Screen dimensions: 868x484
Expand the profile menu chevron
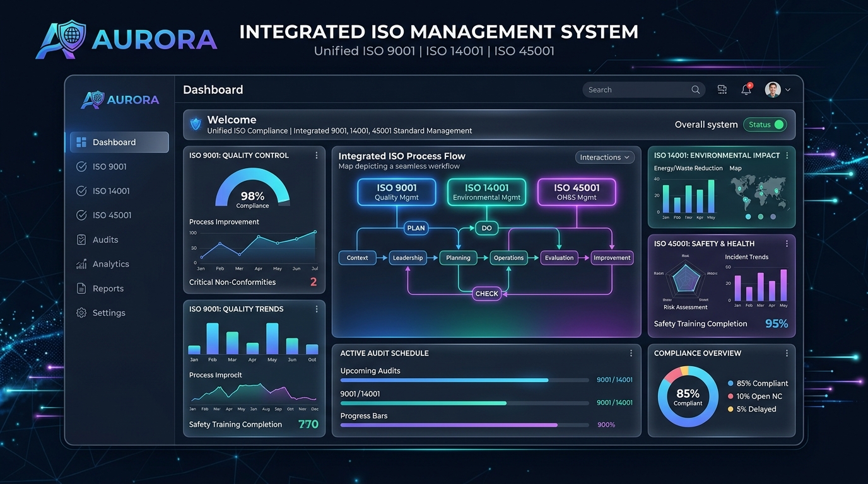(x=788, y=90)
